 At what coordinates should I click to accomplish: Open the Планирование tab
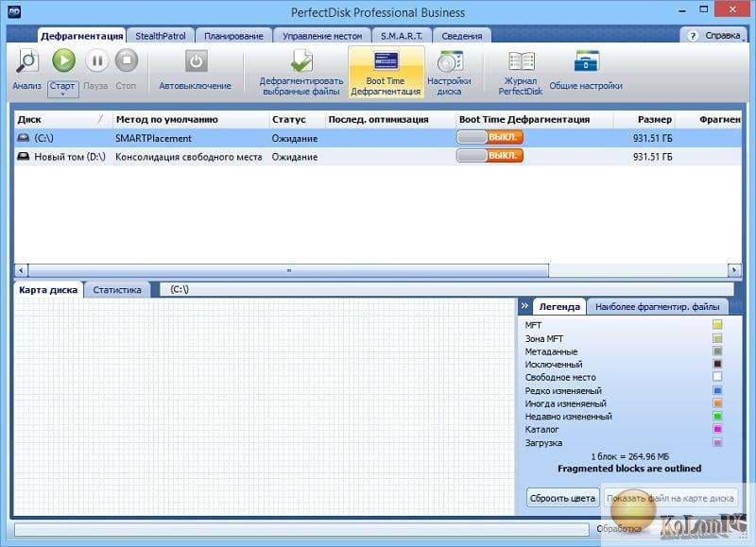[x=233, y=36]
